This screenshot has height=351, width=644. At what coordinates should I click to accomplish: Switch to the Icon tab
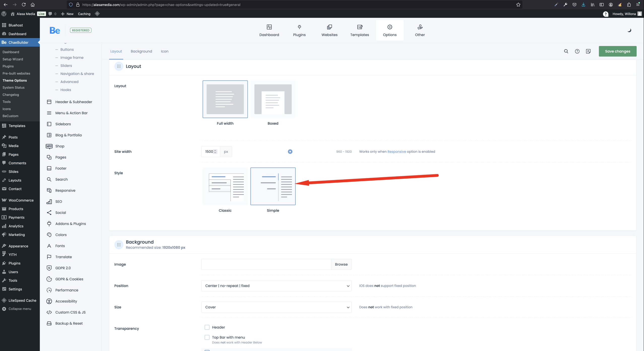(164, 51)
